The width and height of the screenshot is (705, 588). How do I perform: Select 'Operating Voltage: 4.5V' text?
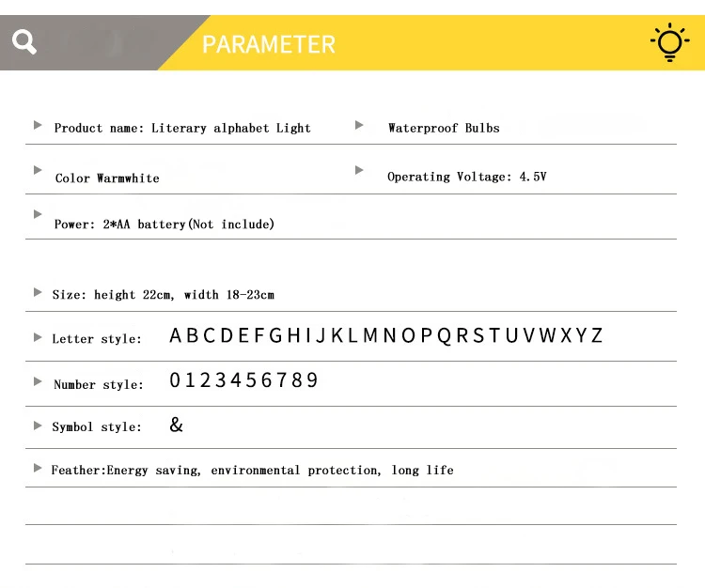(467, 177)
